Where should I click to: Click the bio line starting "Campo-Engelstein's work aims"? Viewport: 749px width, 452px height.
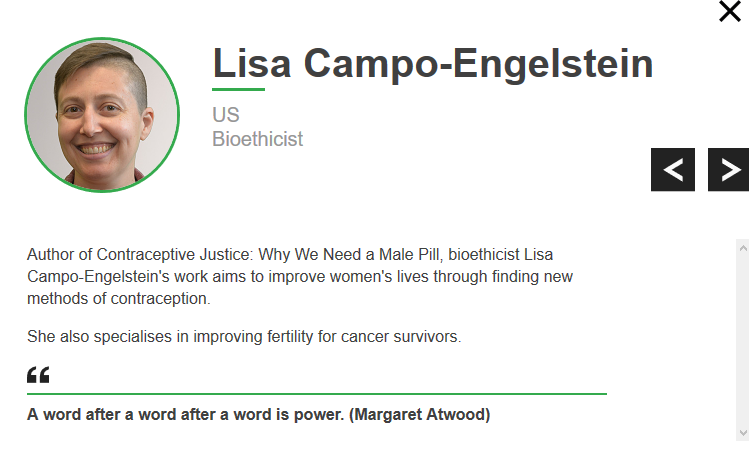pyautogui.click(x=300, y=276)
